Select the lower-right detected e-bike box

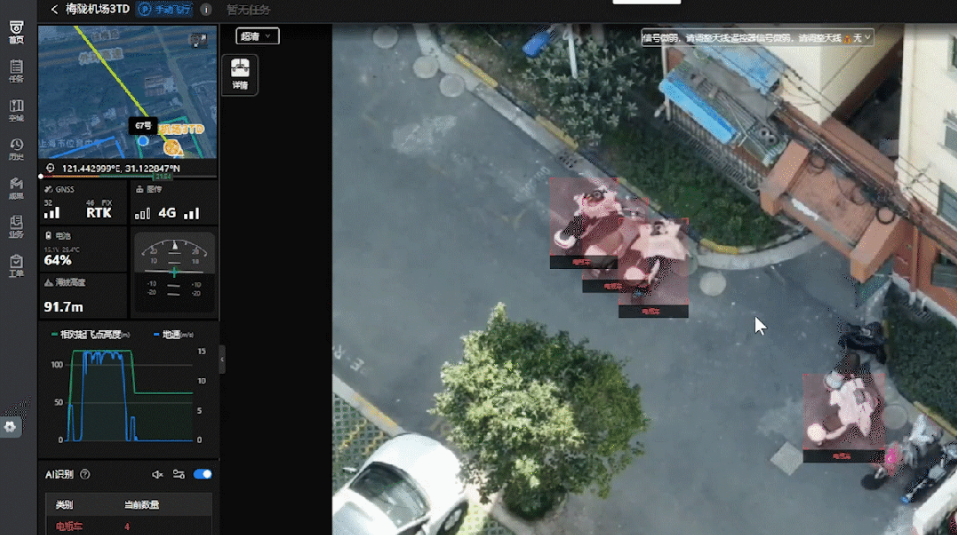(843, 418)
